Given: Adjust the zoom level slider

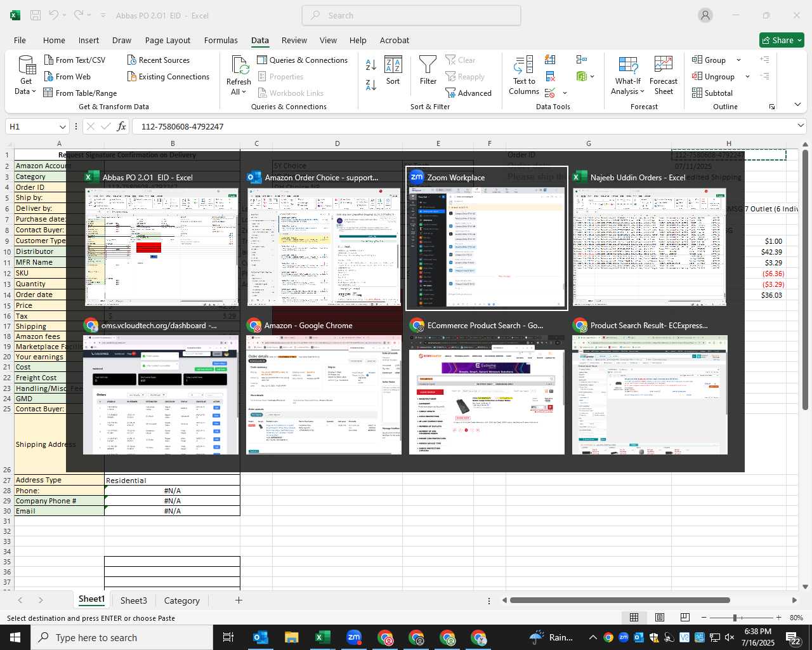Looking at the screenshot, I should (x=735, y=618).
